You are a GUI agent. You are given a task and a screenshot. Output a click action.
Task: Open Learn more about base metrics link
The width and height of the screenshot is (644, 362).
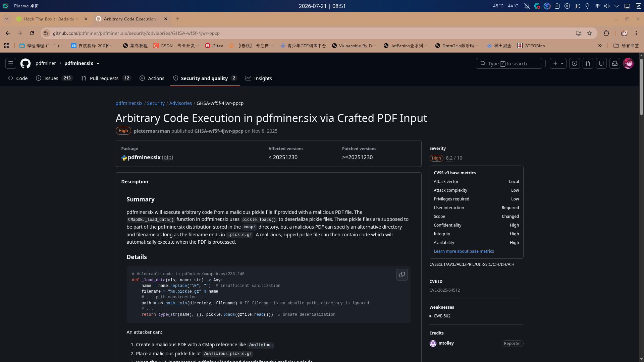464,251
